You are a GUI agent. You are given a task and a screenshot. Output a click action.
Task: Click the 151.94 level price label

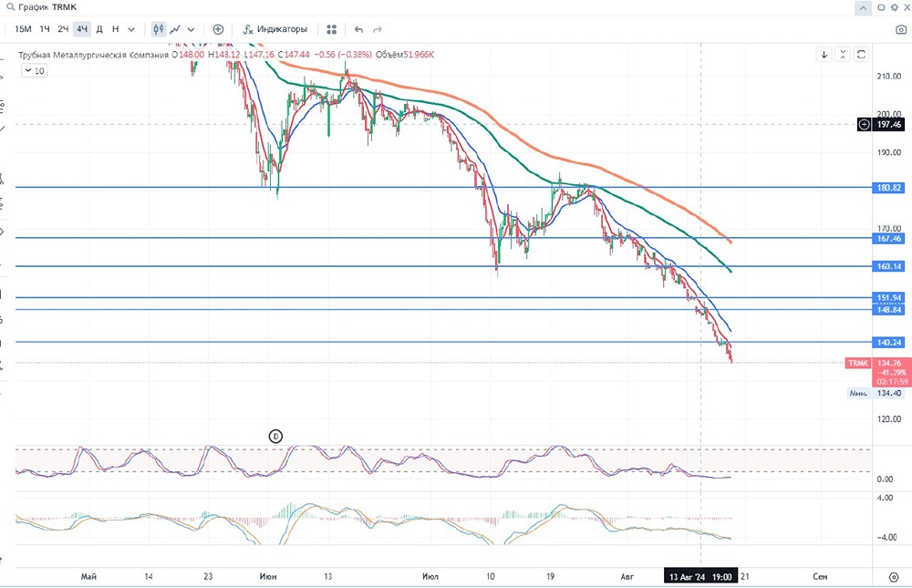point(888,298)
